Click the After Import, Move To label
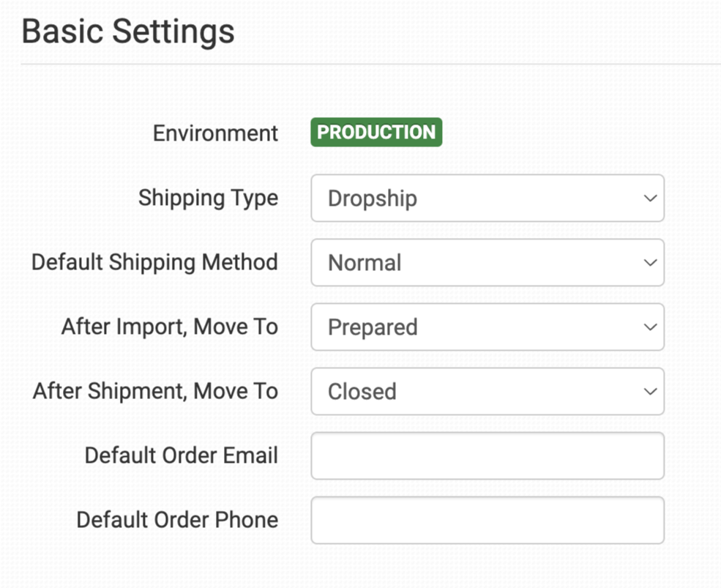This screenshot has height=588, width=721. (x=169, y=327)
